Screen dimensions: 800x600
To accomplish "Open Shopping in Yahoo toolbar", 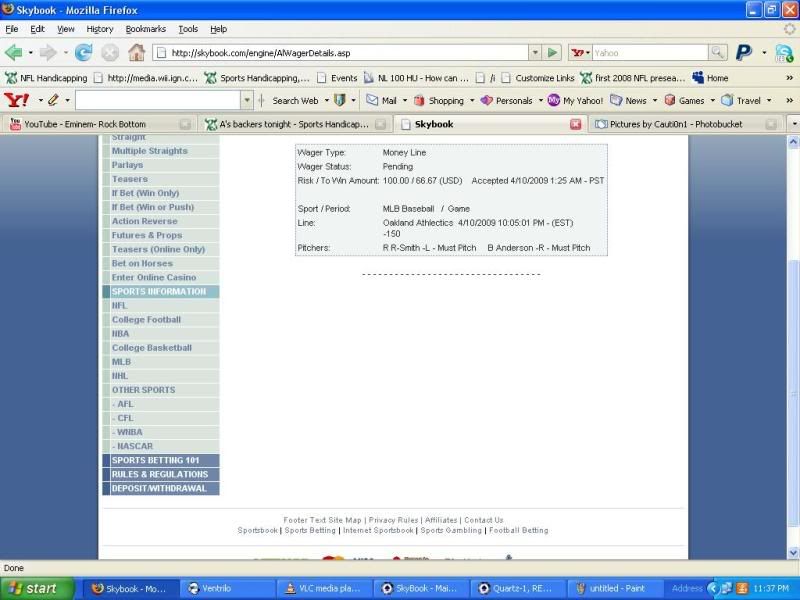I will click(439, 101).
